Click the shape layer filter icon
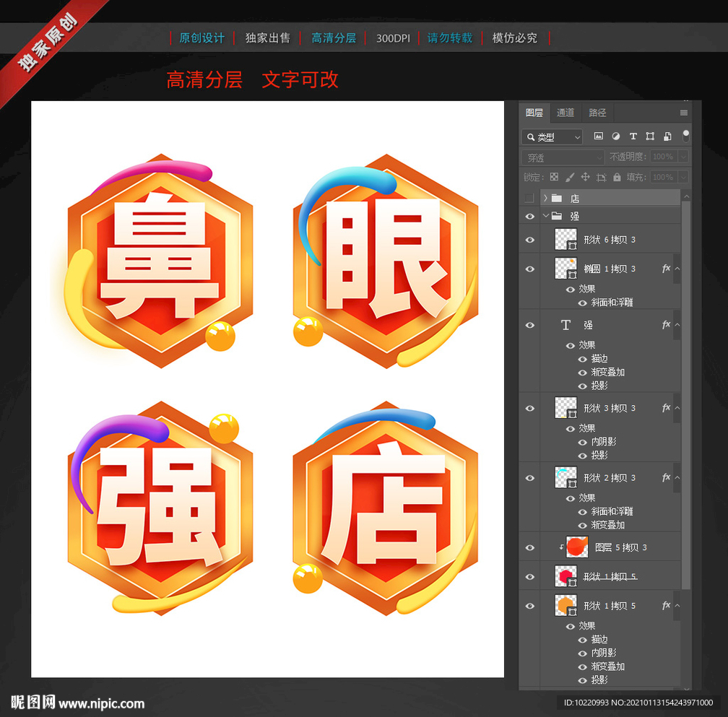This screenshot has width=728, height=717. tap(650, 136)
